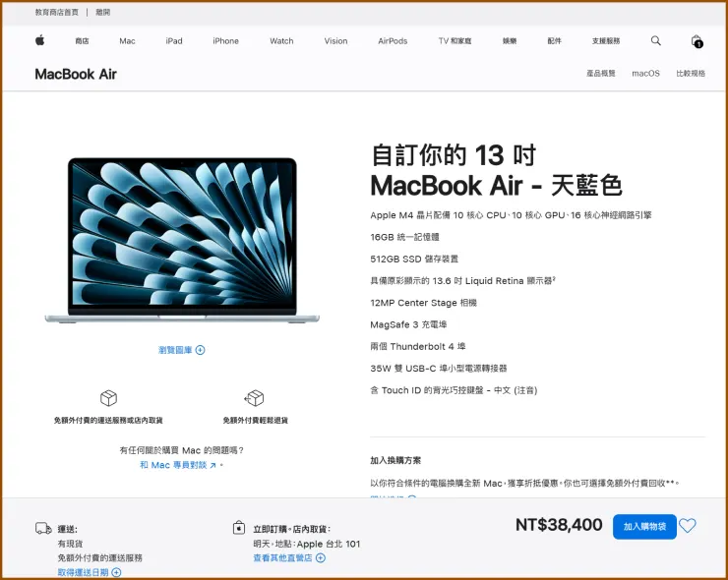Click 35W 雙 USB-C 電源轉接器 text
Screen dimensions: 728x580
(x=439, y=368)
